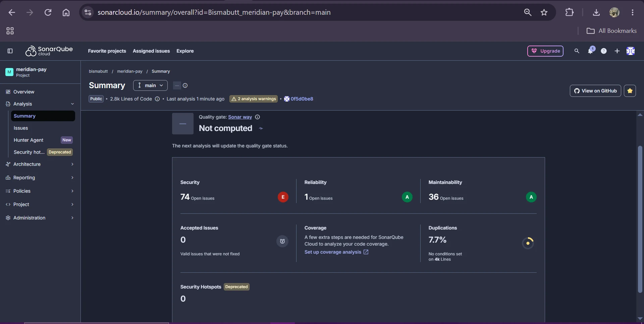Expand the Architecture section
The image size is (644, 324).
coord(40,164)
